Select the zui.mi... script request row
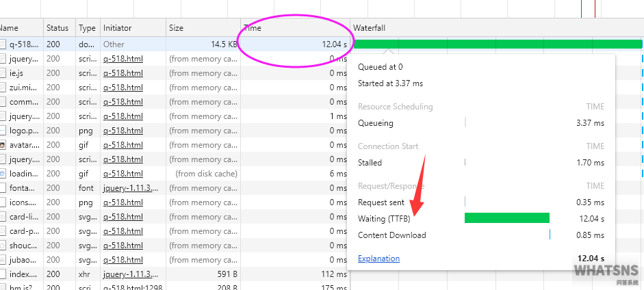Viewport: 644px width, 290px height. (24, 88)
